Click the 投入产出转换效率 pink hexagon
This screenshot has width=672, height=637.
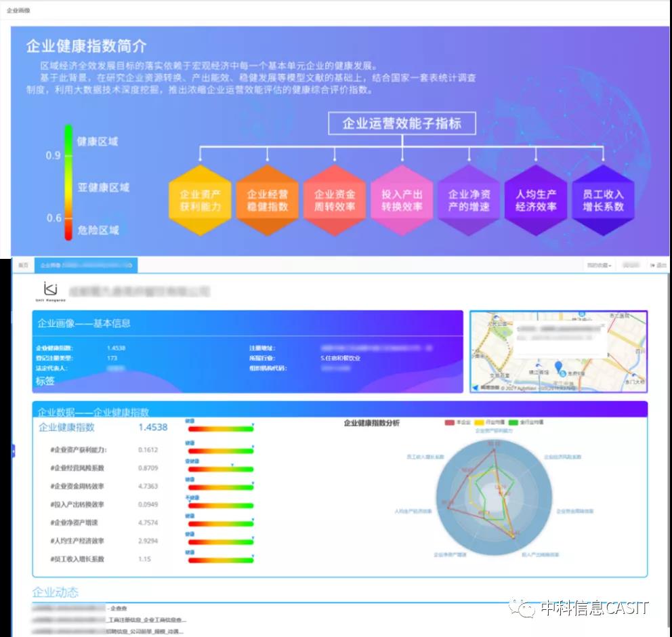[x=402, y=200]
